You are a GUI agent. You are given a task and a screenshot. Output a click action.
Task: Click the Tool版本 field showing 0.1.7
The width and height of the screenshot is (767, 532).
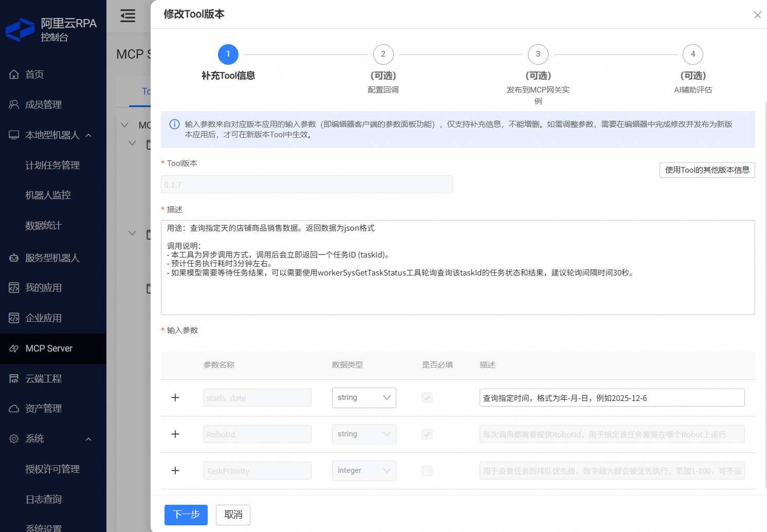(x=307, y=185)
